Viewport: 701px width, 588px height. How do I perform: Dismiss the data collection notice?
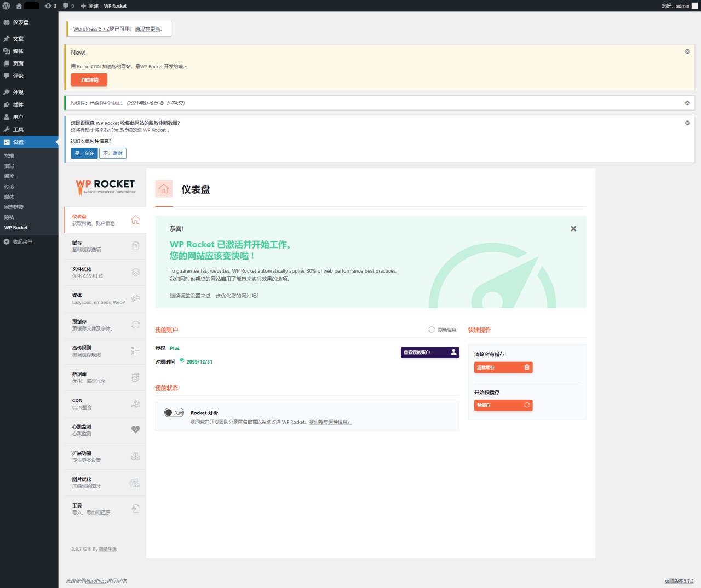(687, 123)
